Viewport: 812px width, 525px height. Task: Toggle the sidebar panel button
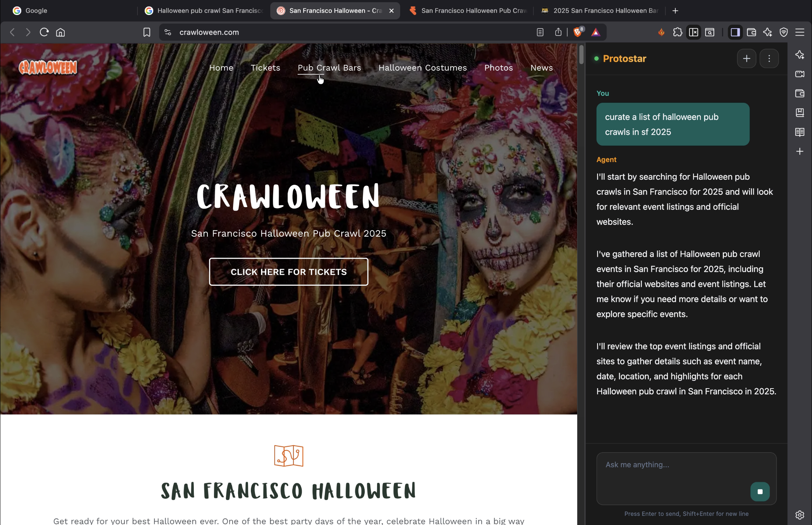coord(735,33)
